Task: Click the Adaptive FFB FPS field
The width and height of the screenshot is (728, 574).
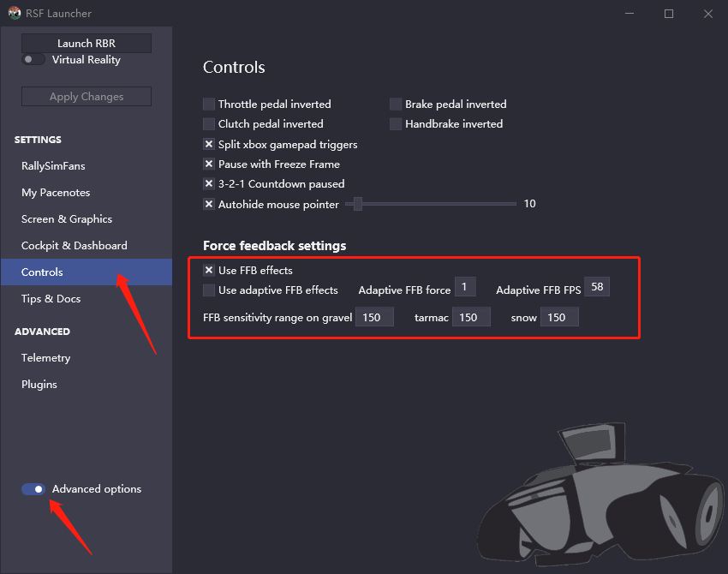Action: click(x=597, y=287)
